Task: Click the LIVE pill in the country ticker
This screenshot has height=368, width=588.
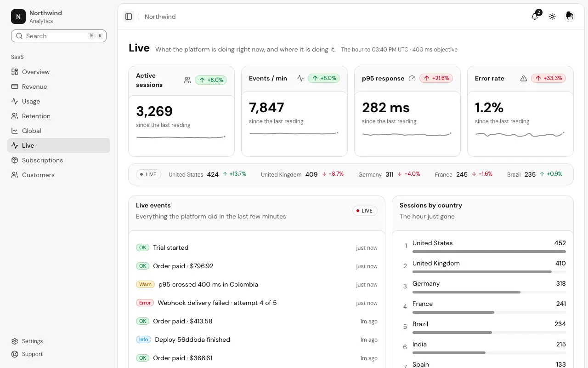Action: (x=148, y=174)
